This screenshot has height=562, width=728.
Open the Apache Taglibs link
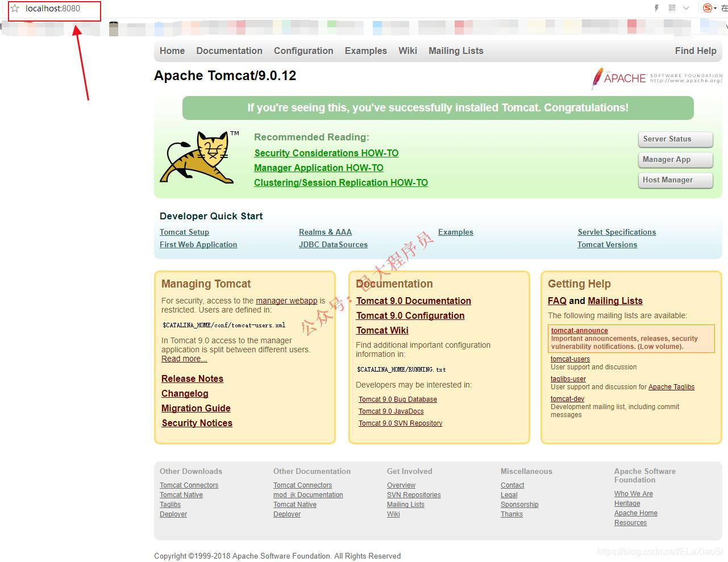point(672,387)
